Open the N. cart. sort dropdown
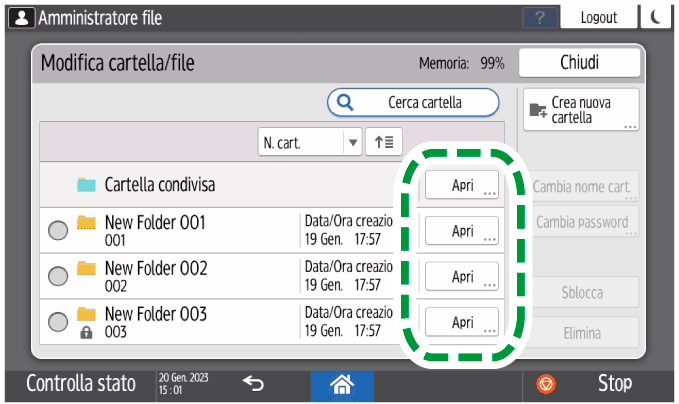 309,143
